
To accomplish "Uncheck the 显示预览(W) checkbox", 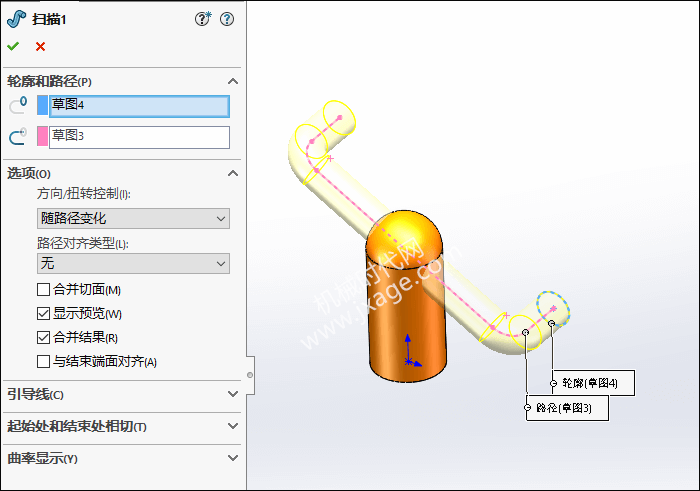I will tap(43, 313).
